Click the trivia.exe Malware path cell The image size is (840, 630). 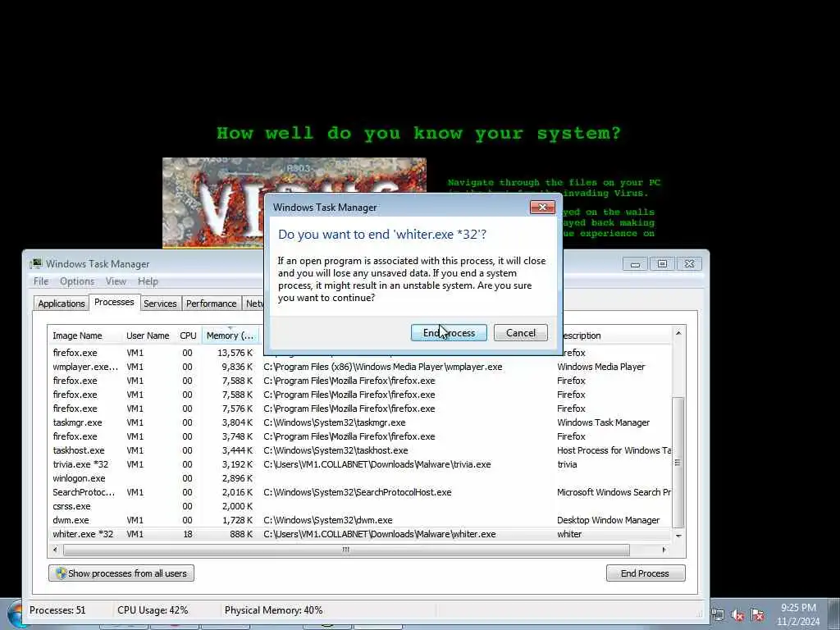pos(377,464)
